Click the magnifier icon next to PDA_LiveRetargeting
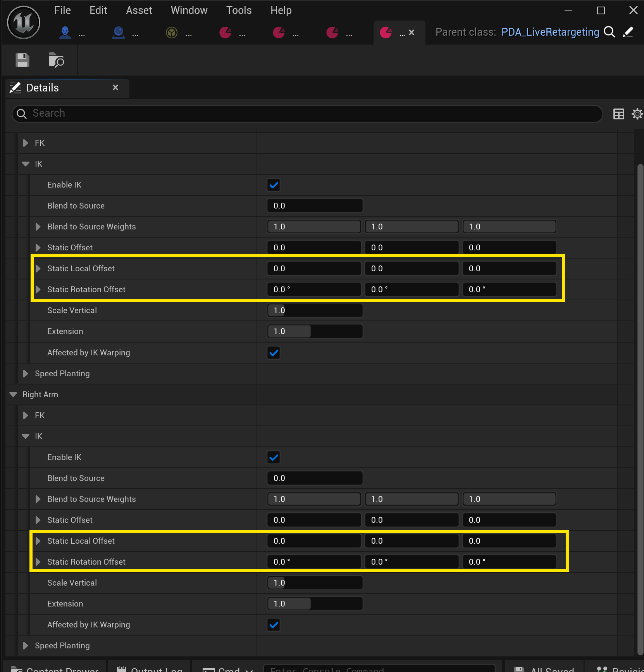The width and height of the screenshot is (644, 672). pos(609,32)
